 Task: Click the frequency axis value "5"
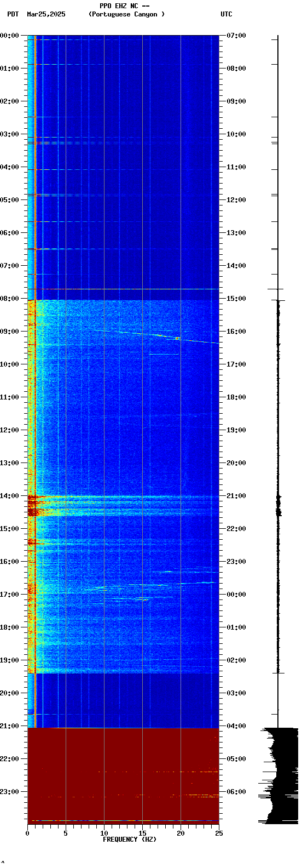(66, 833)
